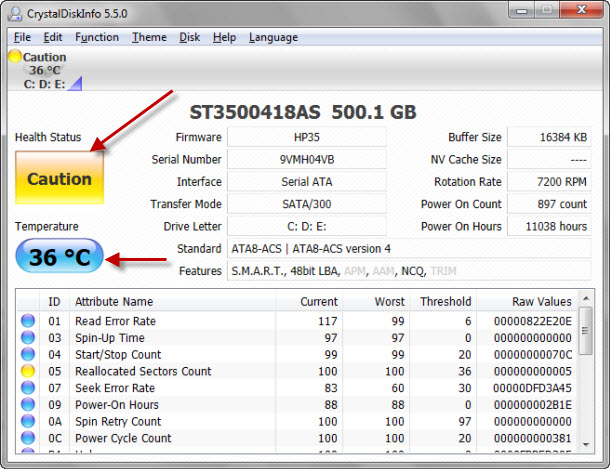This screenshot has height=469, width=610.
Task: Click the Spin Retry Count attribute name
Action: pos(118,421)
